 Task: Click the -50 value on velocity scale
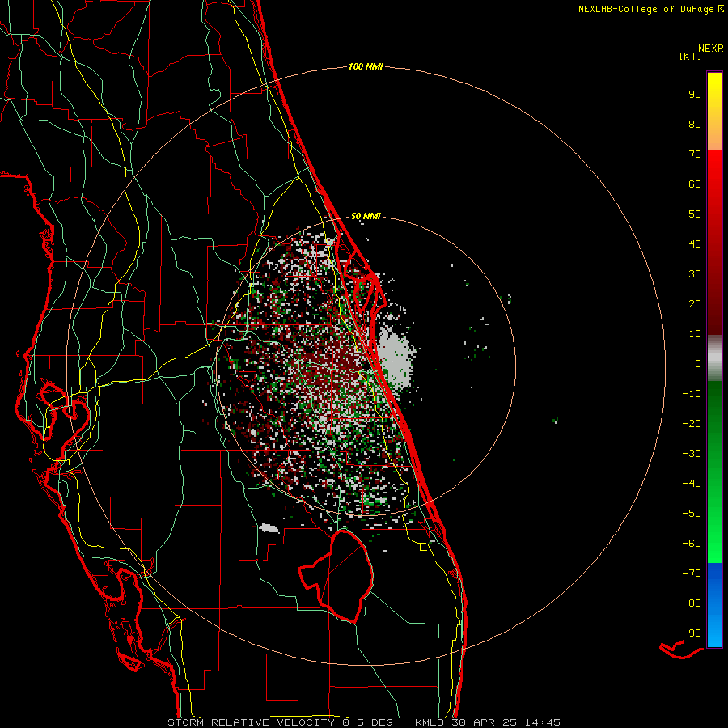692,514
